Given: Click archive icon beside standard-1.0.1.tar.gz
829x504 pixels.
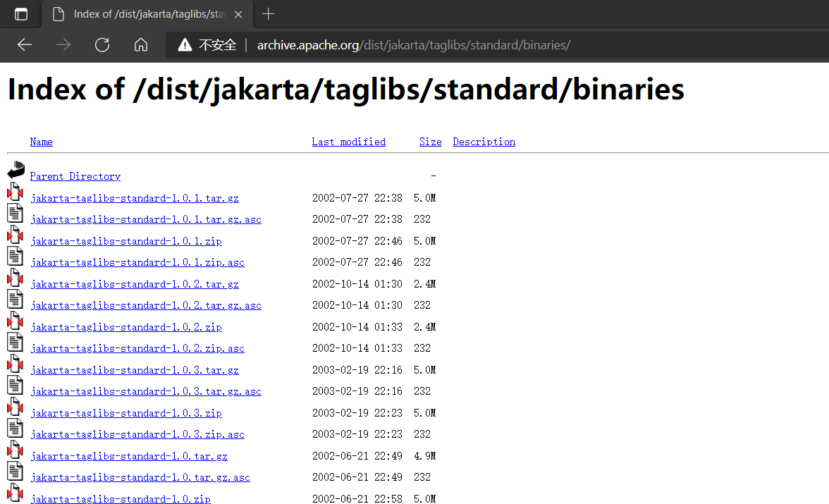Looking at the screenshot, I should coord(16,192).
